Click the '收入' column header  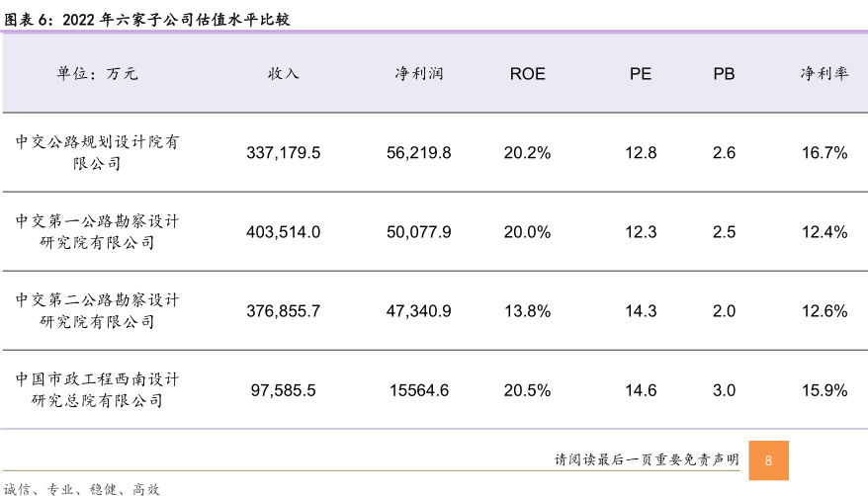click(x=284, y=74)
